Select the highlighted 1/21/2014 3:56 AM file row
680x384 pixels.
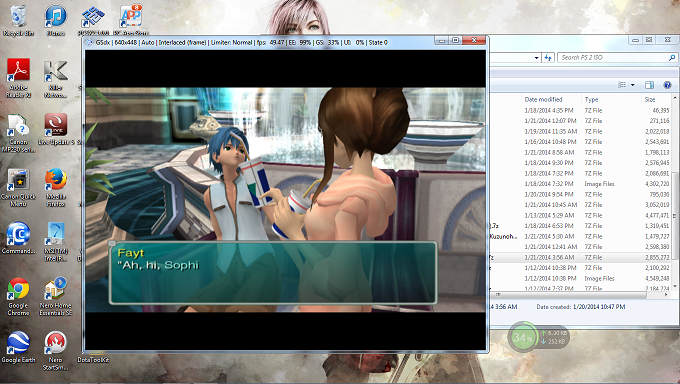pyautogui.click(x=580, y=257)
